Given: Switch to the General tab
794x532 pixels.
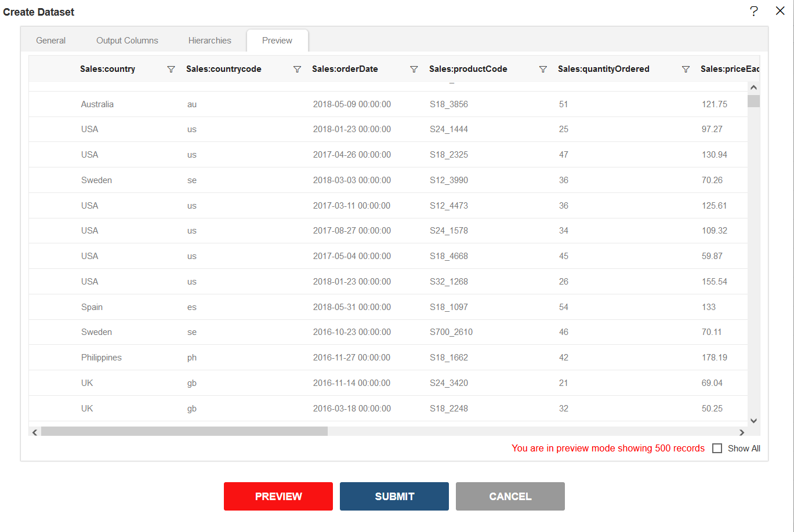Looking at the screenshot, I should pos(50,41).
